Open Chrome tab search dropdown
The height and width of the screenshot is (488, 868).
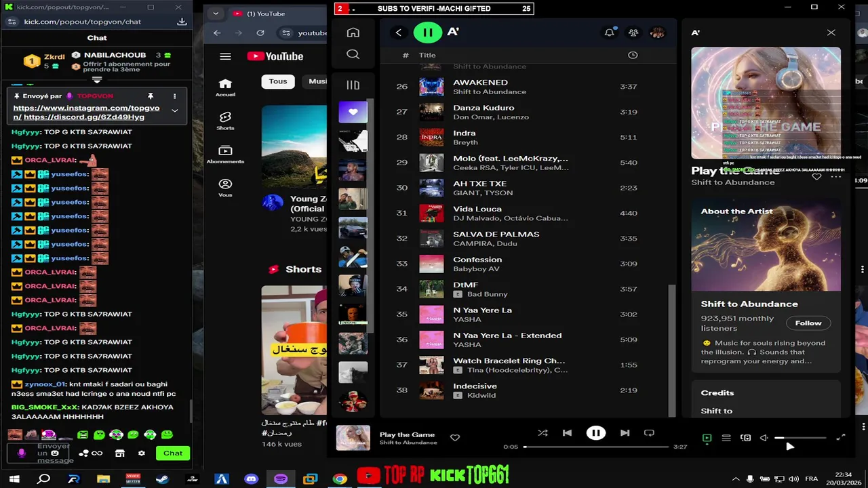215,14
